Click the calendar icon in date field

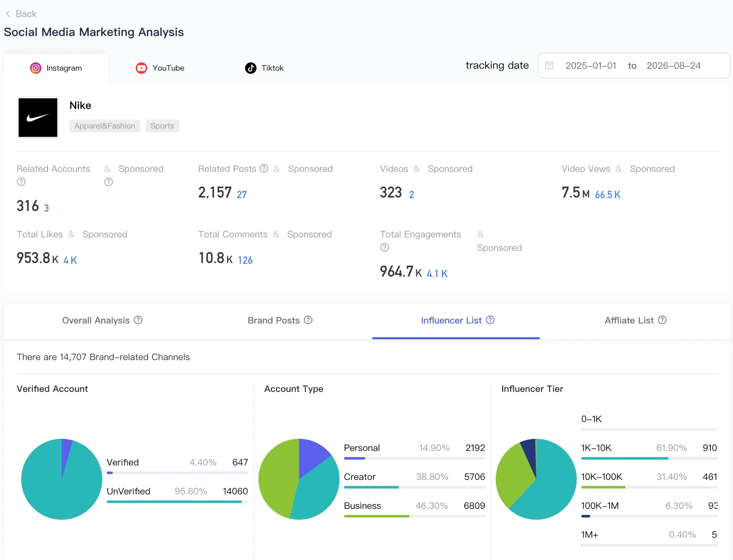[549, 66]
